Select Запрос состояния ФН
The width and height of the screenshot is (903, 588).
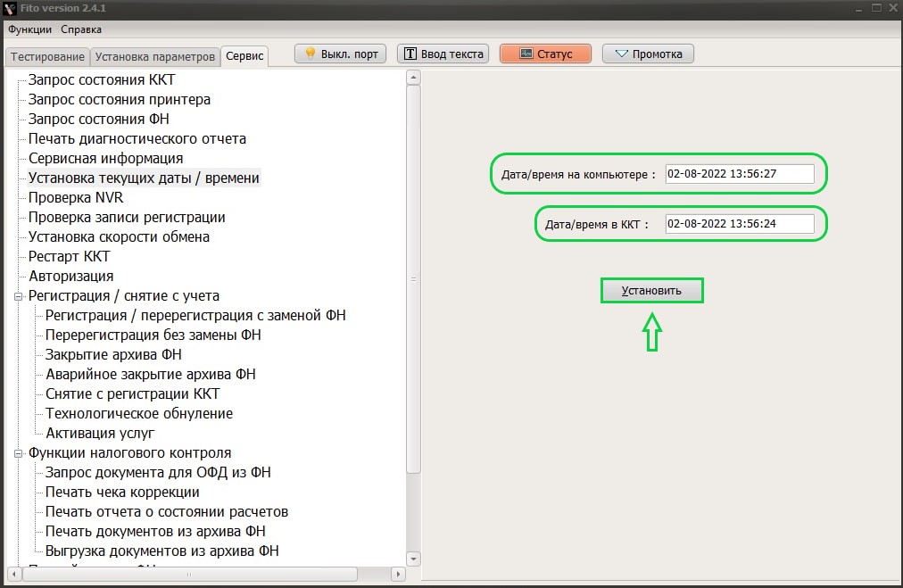pyautogui.click(x=98, y=120)
